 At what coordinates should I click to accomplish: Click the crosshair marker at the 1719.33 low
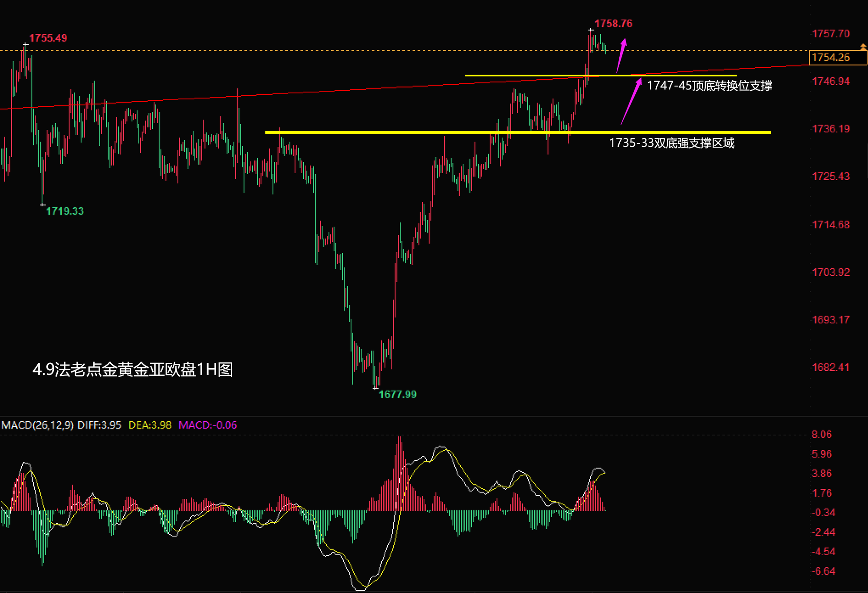pyautogui.click(x=43, y=204)
